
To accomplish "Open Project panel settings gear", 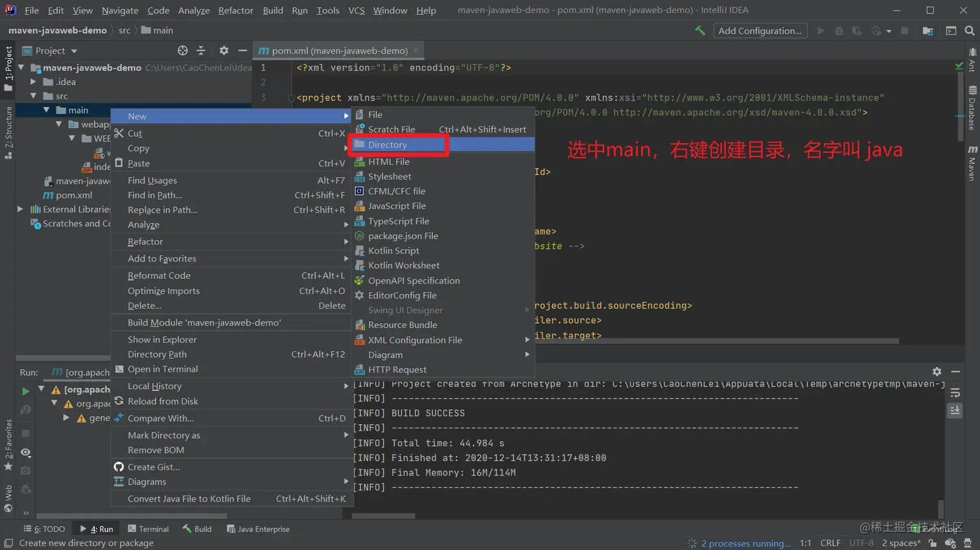I will coord(224,51).
